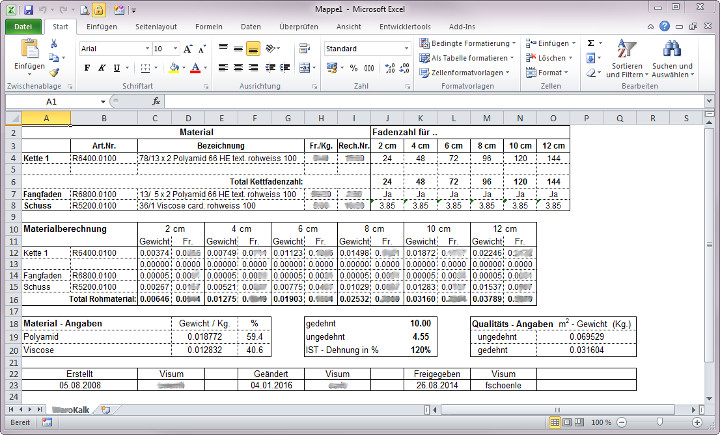The height and width of the screenshot is (435, 720).
Task: Click the fill color bucket icon
Action: coord(173,68)
